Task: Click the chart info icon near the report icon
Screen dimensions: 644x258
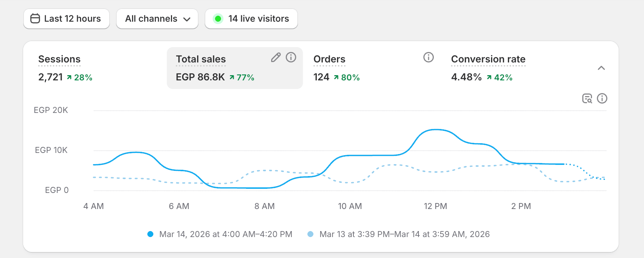Action: 602,98
